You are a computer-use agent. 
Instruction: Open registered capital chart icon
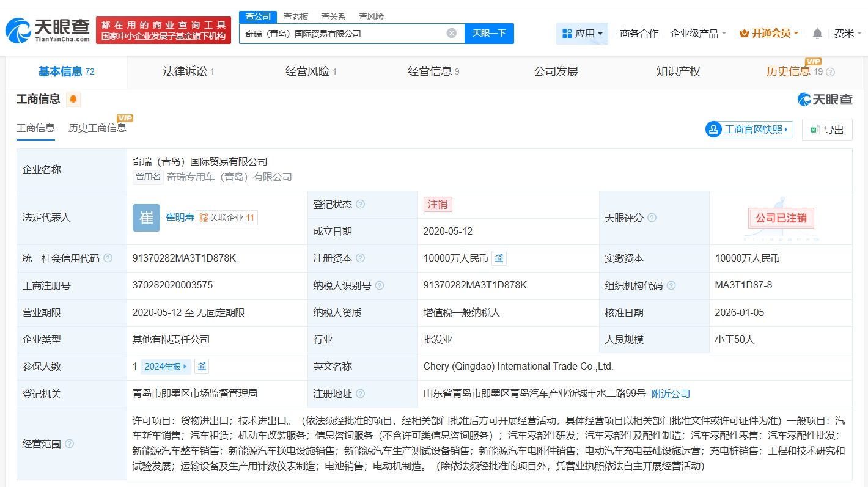coord(499,258)
